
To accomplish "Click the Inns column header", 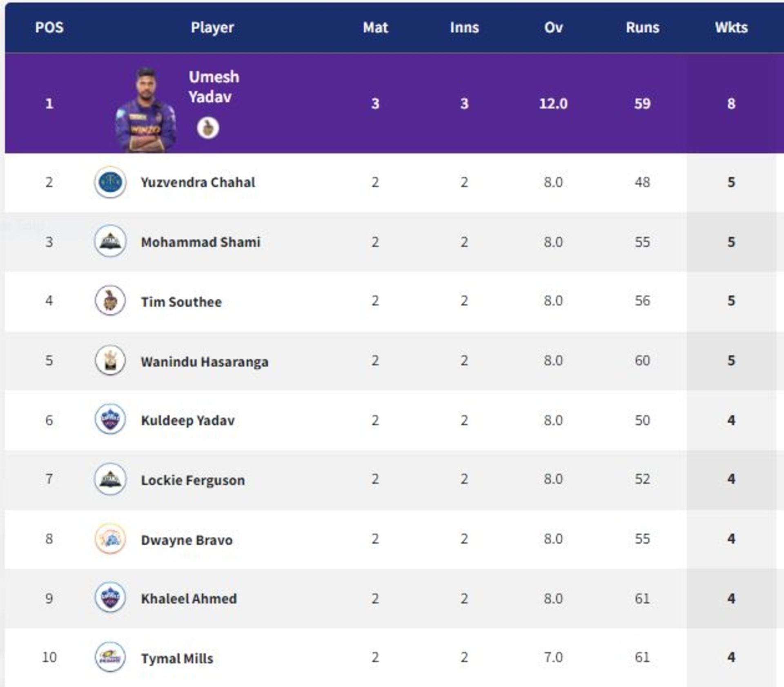I will (x=464, y=28).
